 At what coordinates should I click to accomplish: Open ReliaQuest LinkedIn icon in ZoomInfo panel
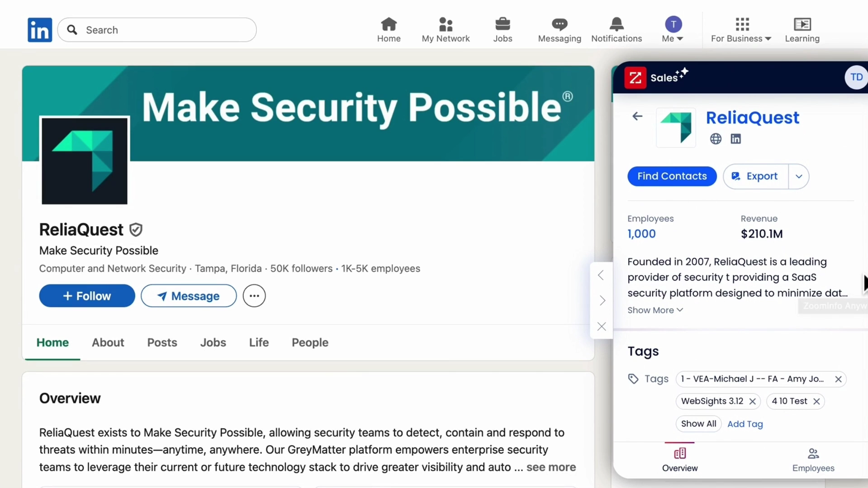pos(736,139)
